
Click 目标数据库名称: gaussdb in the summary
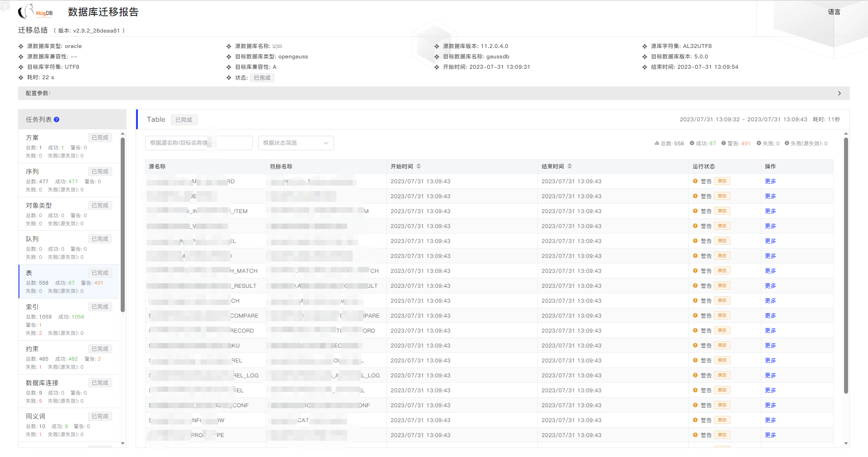(476, 57)
